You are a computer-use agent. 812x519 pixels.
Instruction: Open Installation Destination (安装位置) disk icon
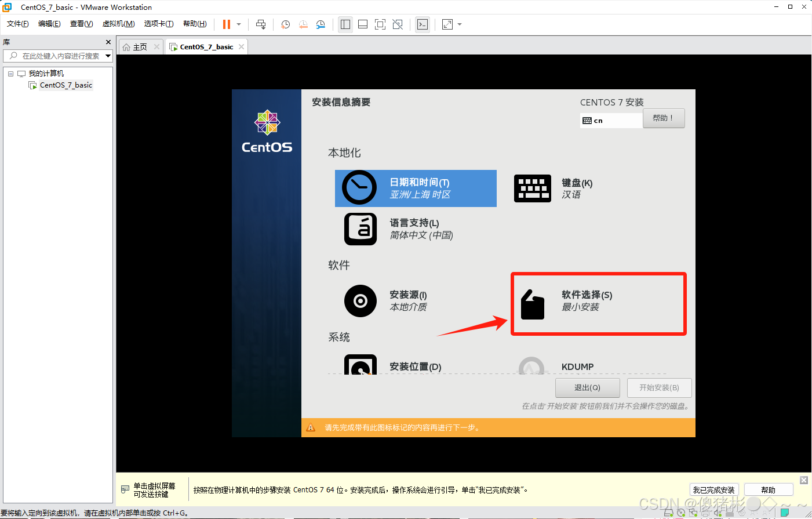click(x=361, y=365)
